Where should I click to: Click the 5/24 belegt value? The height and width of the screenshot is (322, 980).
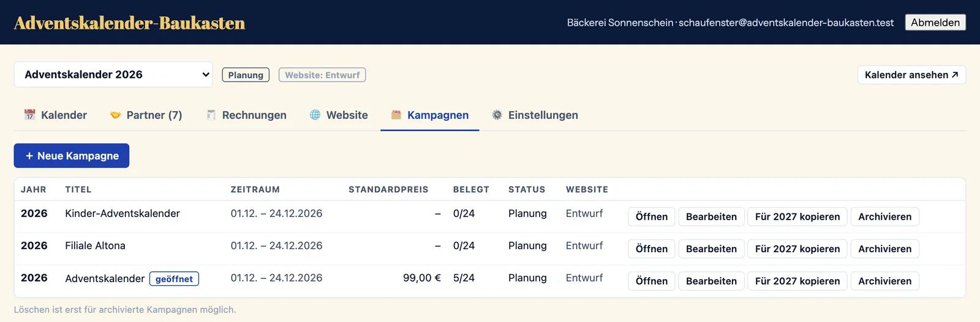(x=464, y=278)
